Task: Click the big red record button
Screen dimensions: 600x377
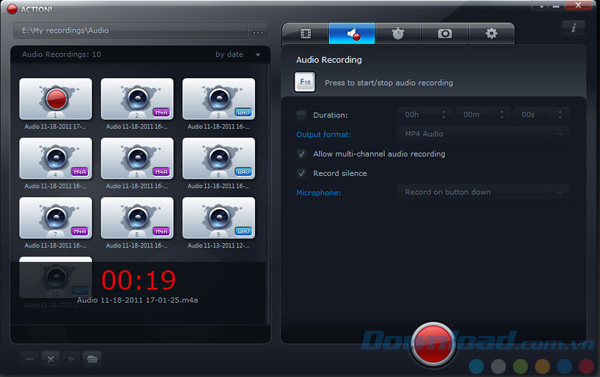Action: [x=433, y=344]
